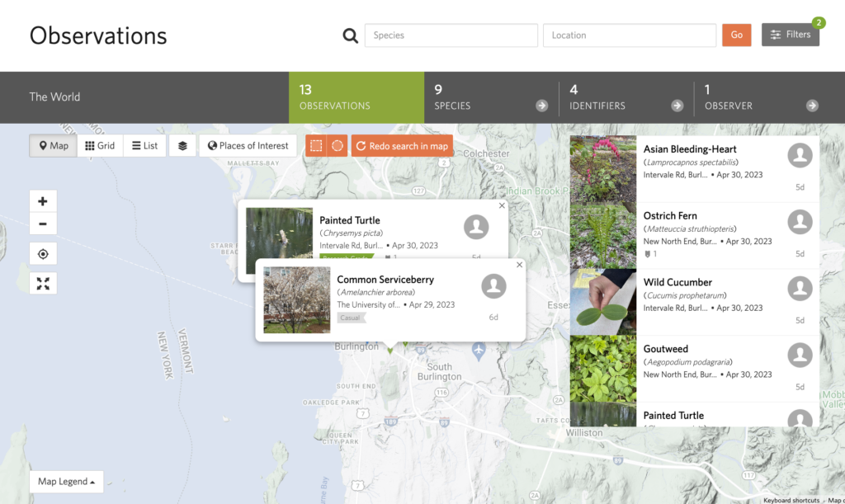The image size is (845, 504).
Task: Open the Filters dropdown
Action: coord(790,35)
